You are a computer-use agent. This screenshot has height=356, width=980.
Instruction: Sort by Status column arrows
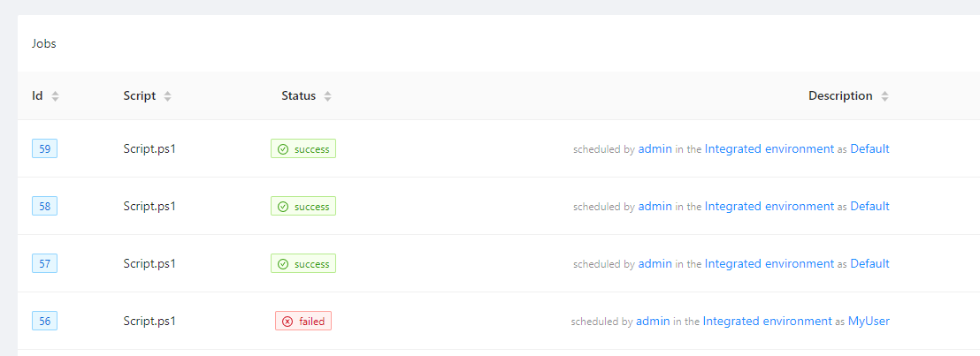[328, 96]
